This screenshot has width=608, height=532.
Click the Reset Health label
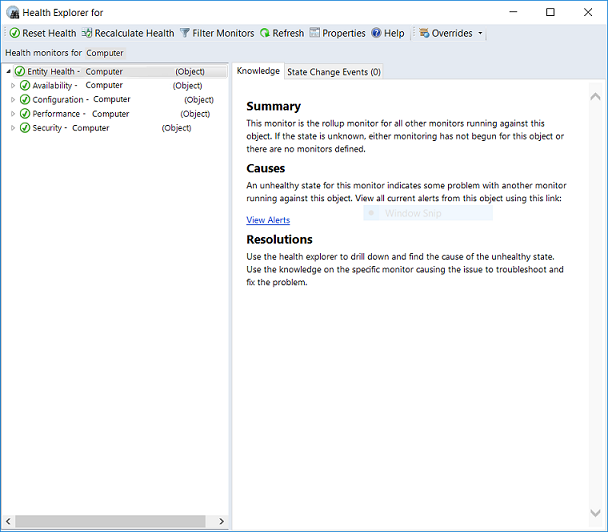tap(49, 33)
